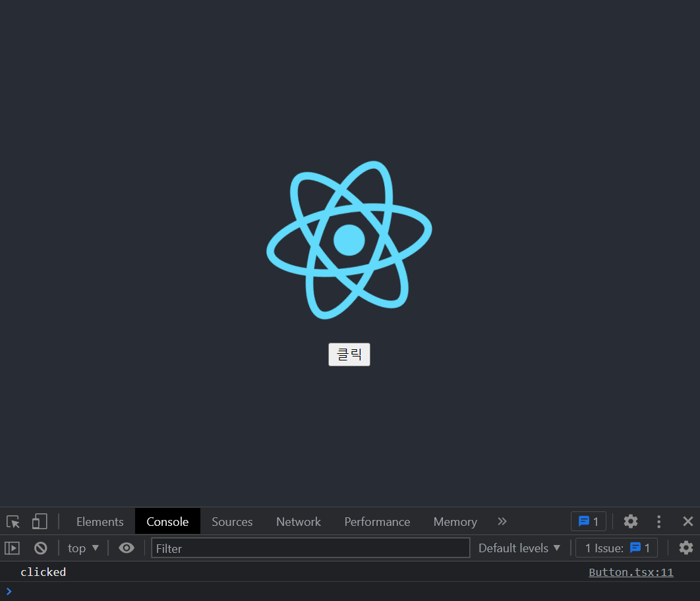Image resolution: width=700 pixels, height=601 pixels.
Task: Toggle the device toolbar icon
Action: tap(40, 521)
